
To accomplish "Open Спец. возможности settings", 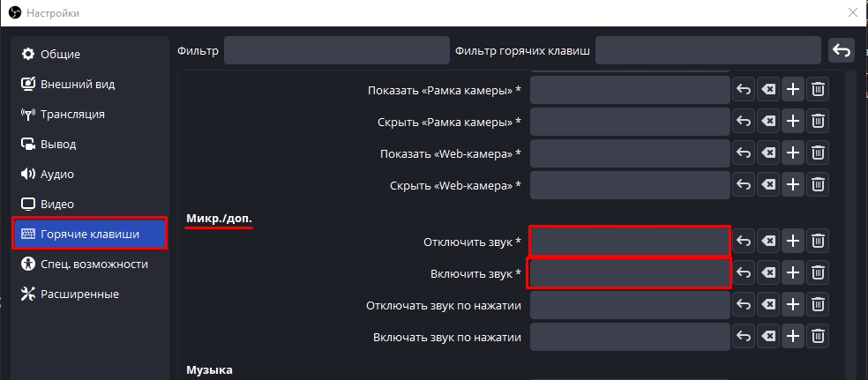I will [x=90, y=264].
